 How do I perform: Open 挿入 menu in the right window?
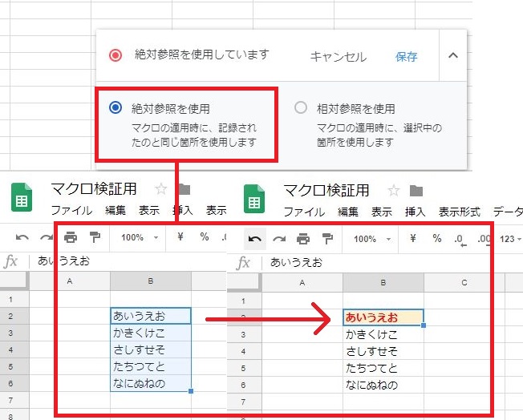coord(416,212)
